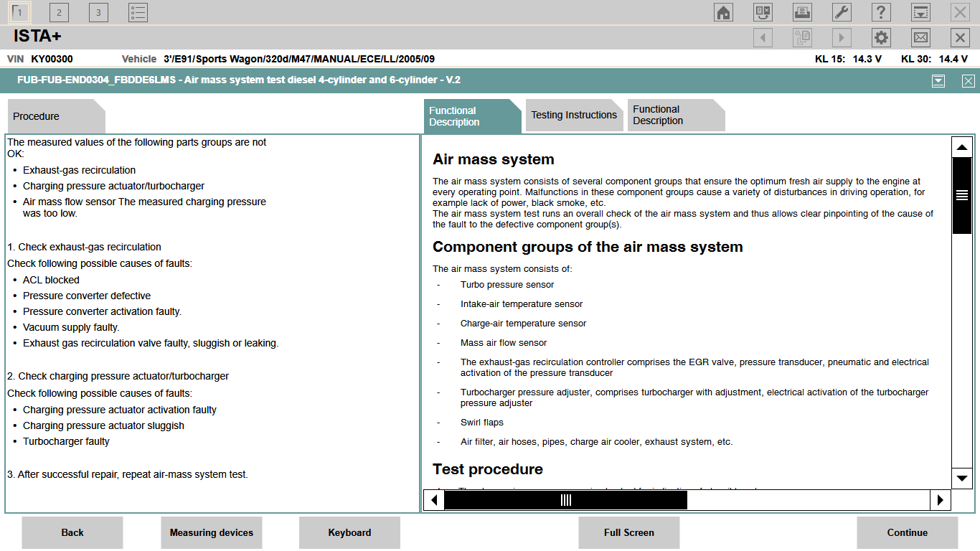Click the ISTA+ application title
Viewport: 980px width, 551px height.
pos(37,37)
